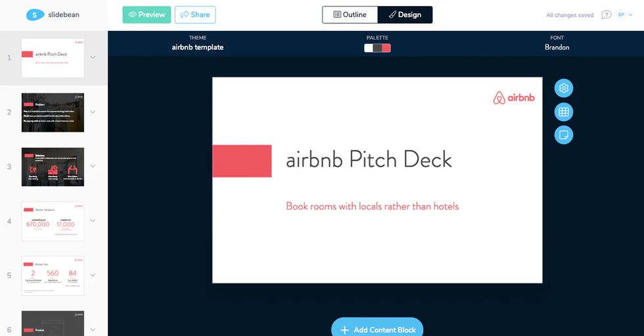The width and height of the screenshot is (644, 336).
Task: Open the color palette swatch
Action: click(x=377, y=48)
